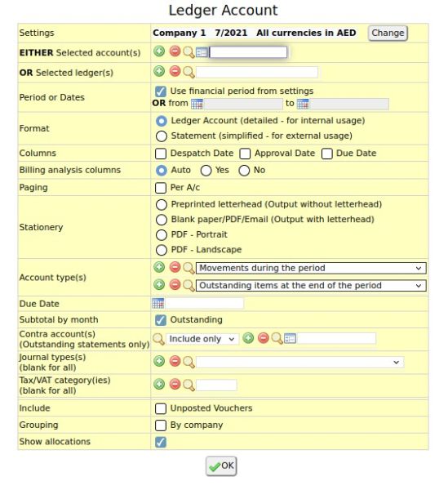Open calendar for 'to' date

point(303,104)
